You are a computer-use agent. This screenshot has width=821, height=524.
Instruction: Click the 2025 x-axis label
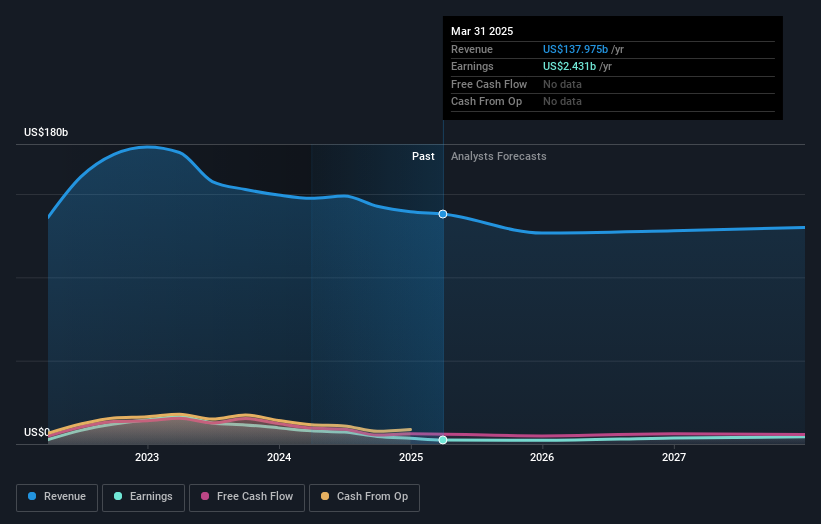pyautogui.click(x=411, y=458)
